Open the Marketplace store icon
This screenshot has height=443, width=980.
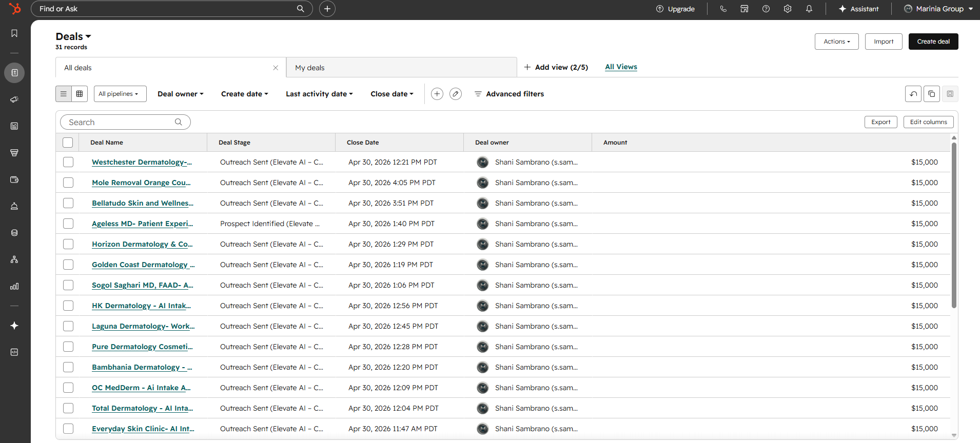(744, 9)
